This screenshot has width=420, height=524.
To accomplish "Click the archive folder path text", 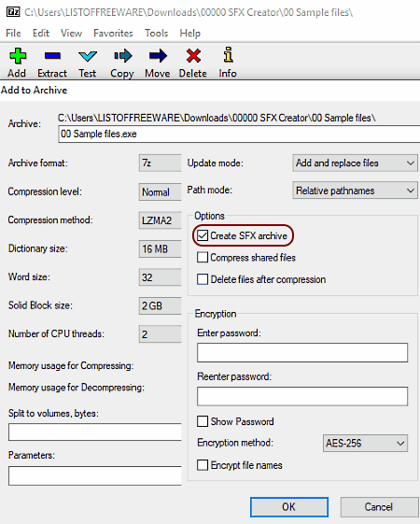I will tap(217, 118).
